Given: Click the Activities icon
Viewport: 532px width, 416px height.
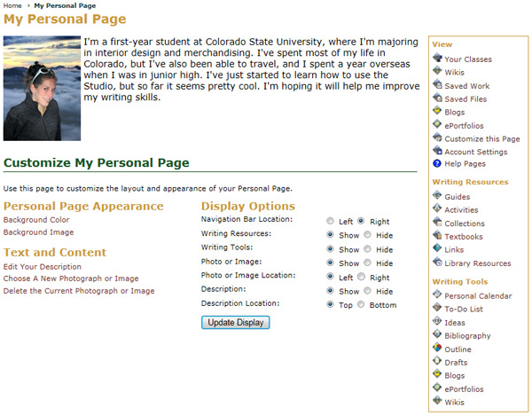Looking at the screenshot, I should click(x=437, y=208).
